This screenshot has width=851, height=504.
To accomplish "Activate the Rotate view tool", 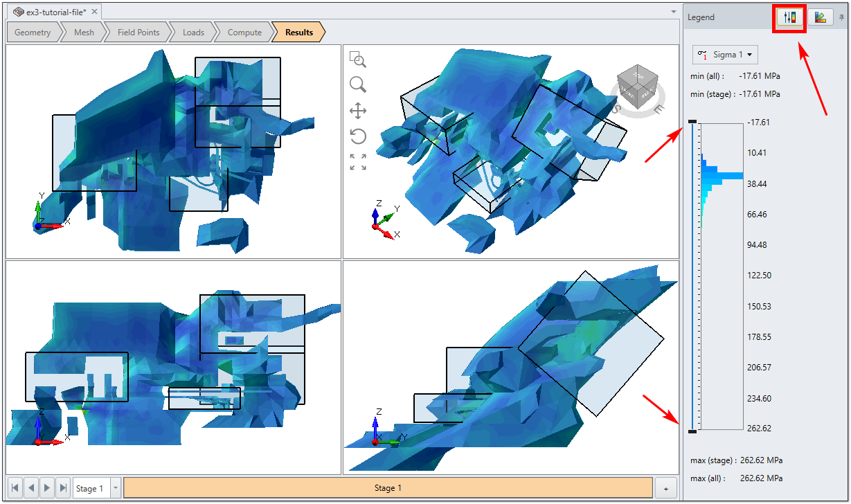I will tap(358, 137).
